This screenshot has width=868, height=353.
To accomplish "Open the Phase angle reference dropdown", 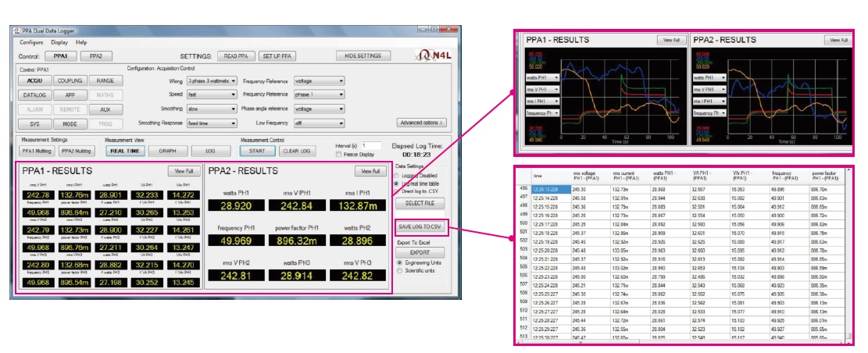I will (320, 109).
